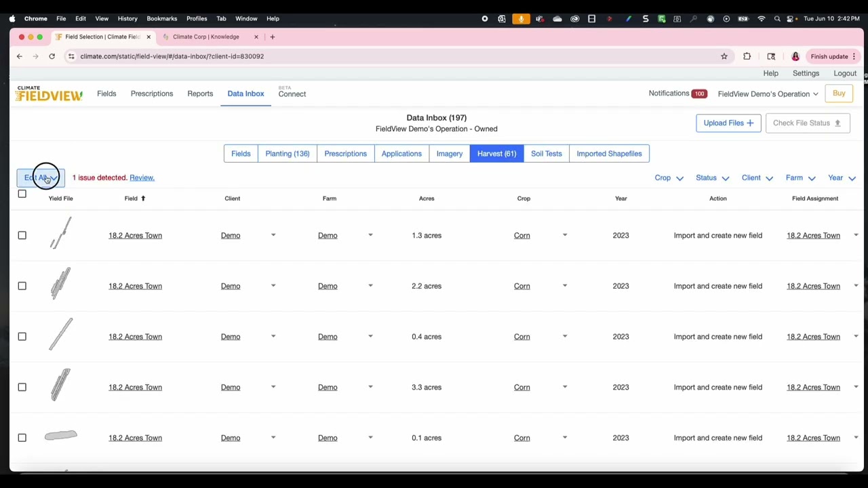This screenshot has height=488, width=868.
Task: Click the Logout link
Action: point(845,73)
